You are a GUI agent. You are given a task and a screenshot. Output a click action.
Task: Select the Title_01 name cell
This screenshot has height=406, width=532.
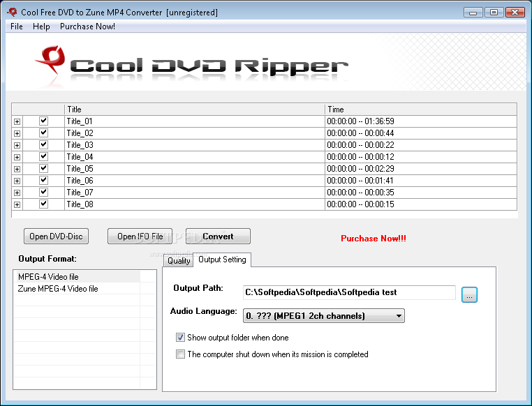coord(194,121)
